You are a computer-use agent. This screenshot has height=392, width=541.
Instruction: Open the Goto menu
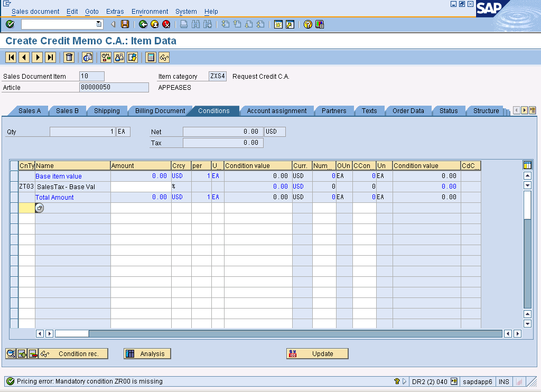click(92, 12)
